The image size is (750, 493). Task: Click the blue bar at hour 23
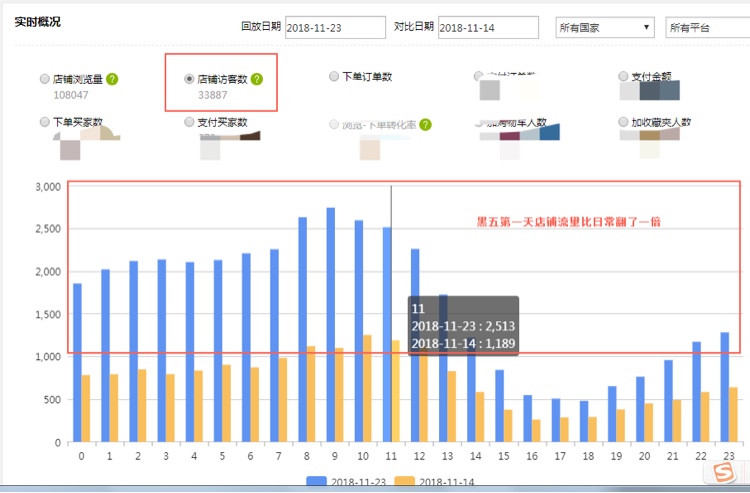click(x=725, y=387)
